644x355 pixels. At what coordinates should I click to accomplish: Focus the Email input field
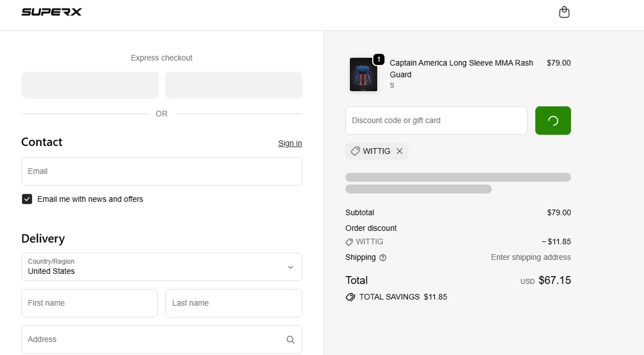coord(162,171)
